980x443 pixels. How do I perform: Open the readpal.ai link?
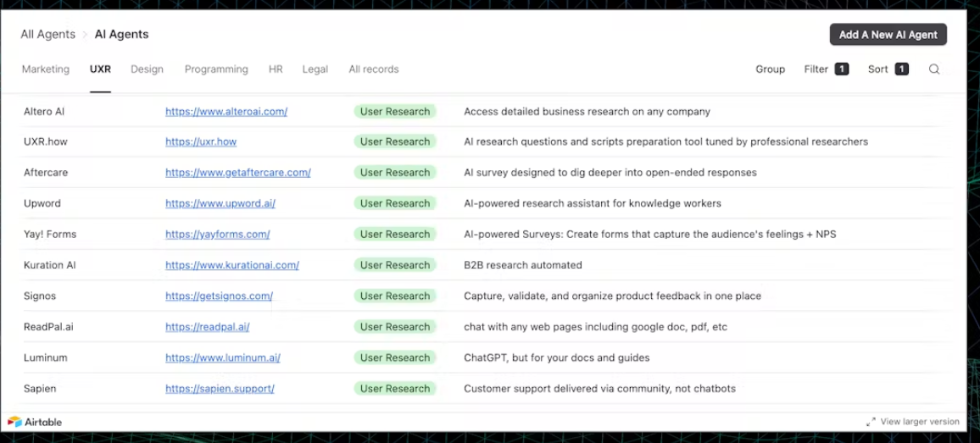tap(208, 327)
